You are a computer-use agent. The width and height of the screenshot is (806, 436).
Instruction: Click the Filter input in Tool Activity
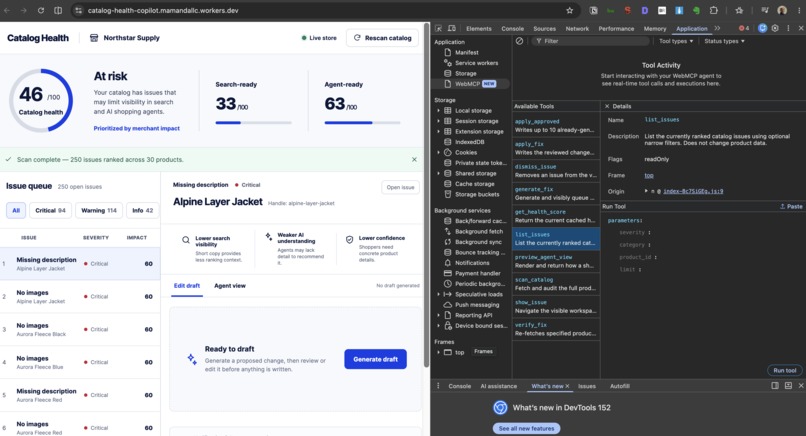point(591,41)
